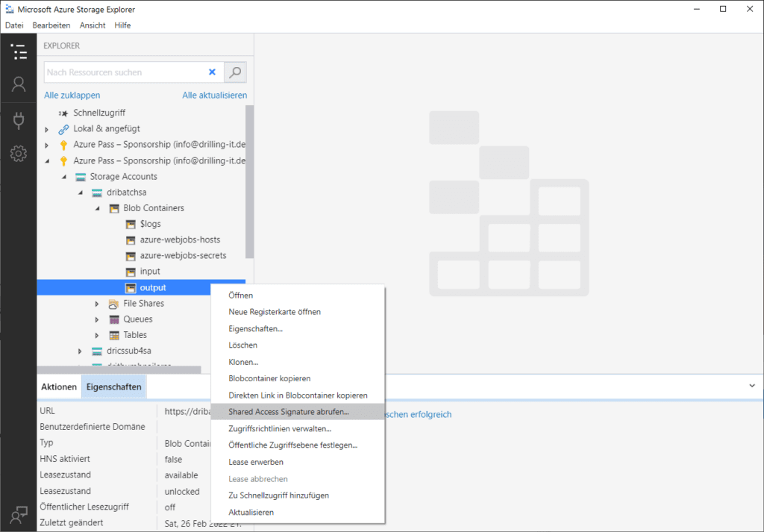This screenshot has width=764, height=532.
Task: Click the $logs container icon
Action: (131, 224)
